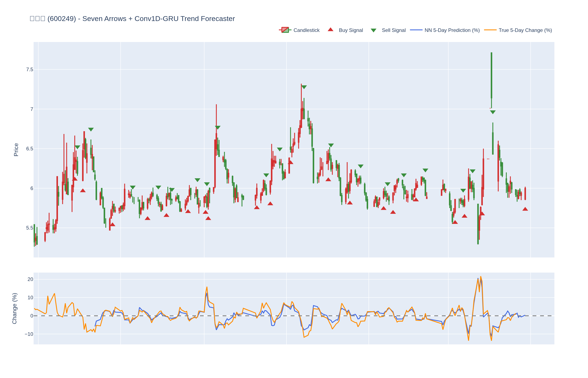Click the blue NN prediction legend line swatch

416,30
